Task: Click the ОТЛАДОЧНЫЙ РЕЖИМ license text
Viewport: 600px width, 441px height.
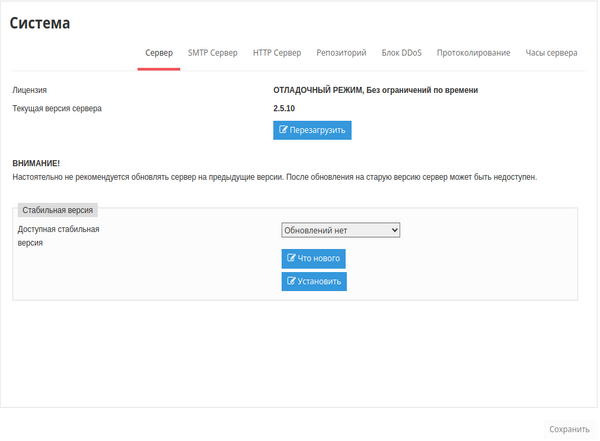Action: click(x=375, y=89)
